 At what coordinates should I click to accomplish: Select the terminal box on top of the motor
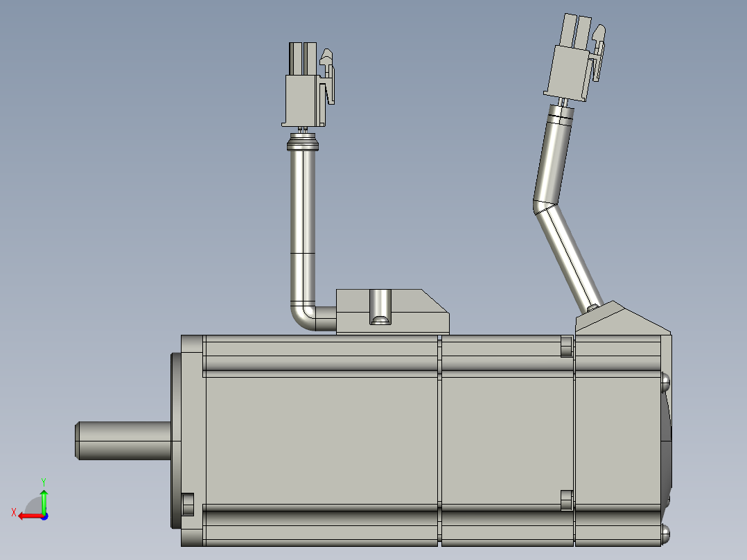(x=392, y=311)
